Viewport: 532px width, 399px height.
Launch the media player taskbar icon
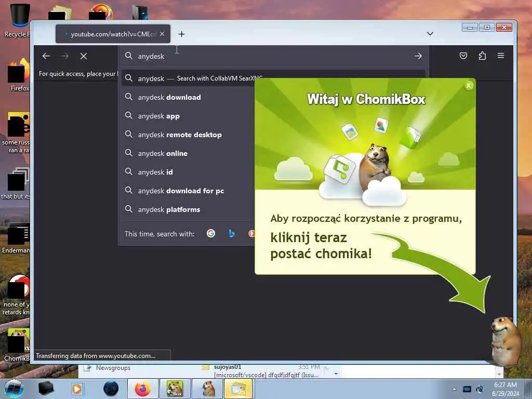tap(77, 389)
